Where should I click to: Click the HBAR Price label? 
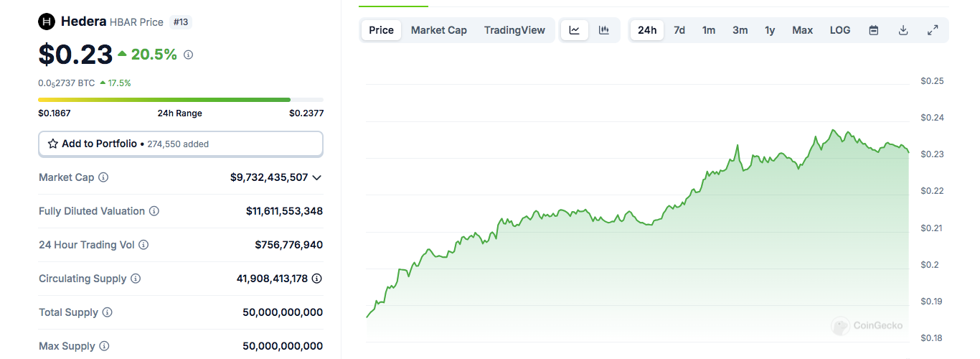coord(136,22)
